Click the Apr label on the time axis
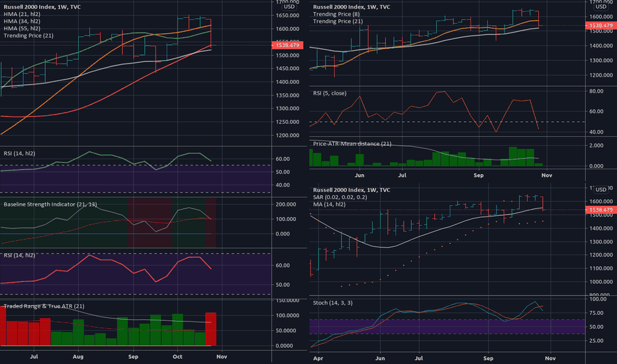This screenshot has width=617, height=364. (x=318, y=359)
